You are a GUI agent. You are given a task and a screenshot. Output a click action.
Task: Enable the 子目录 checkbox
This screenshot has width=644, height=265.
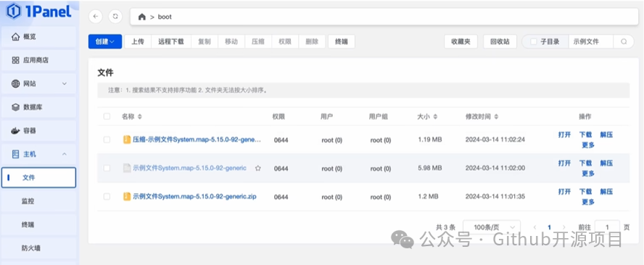click(534, 41)
